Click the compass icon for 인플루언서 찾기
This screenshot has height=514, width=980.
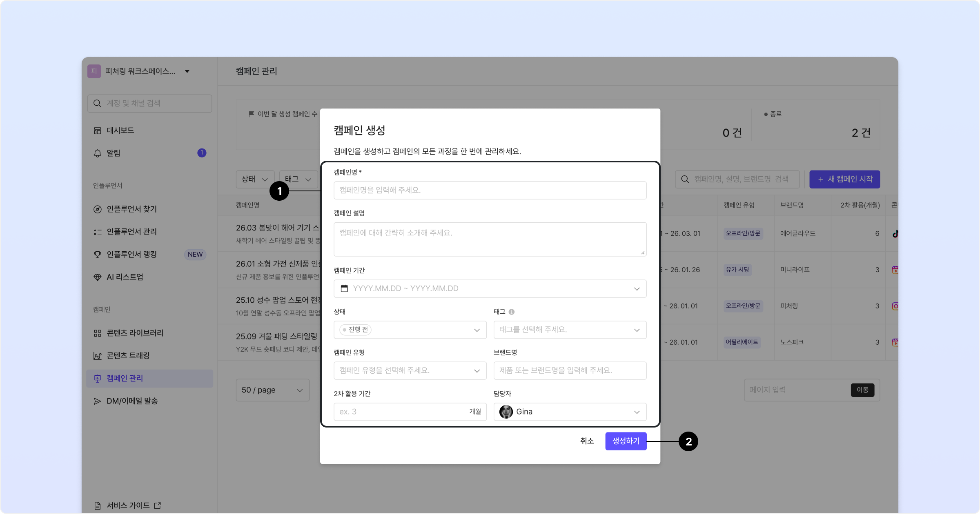98,209
